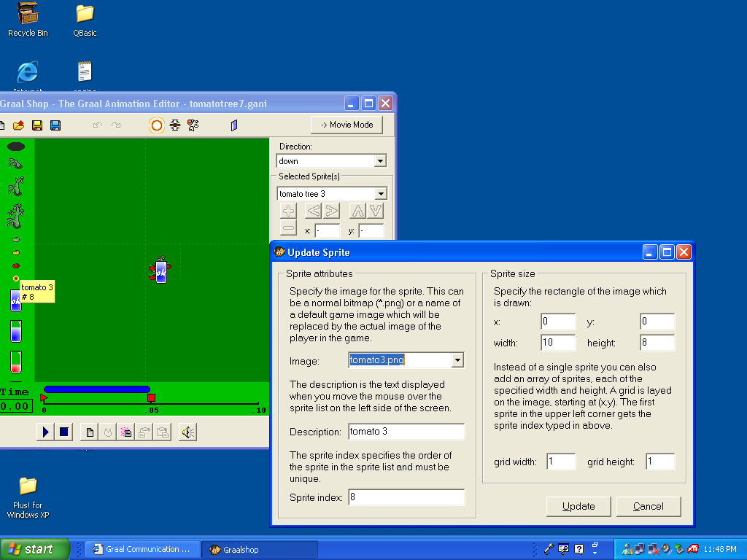Click the open file folder icon

coord(18,125)
